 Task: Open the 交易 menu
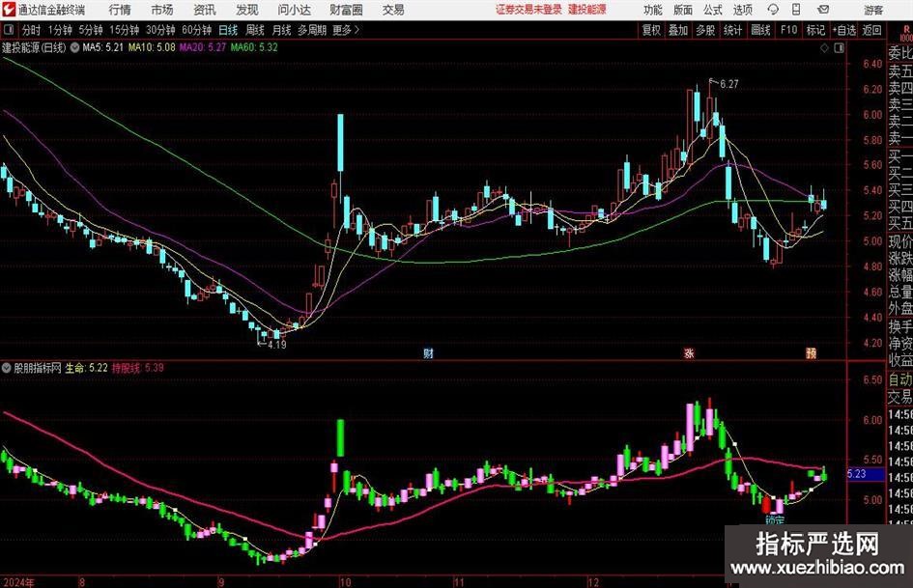[x=393, y=10]
